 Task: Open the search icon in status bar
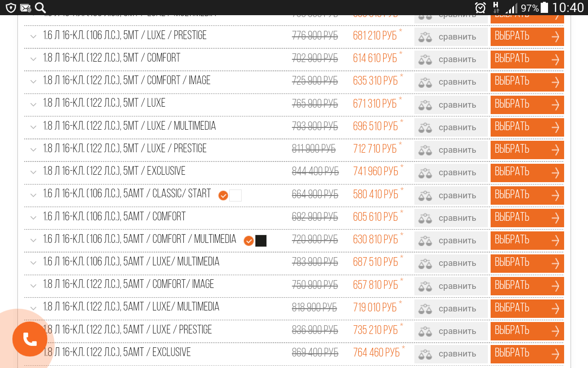click(x=40, y=7)
